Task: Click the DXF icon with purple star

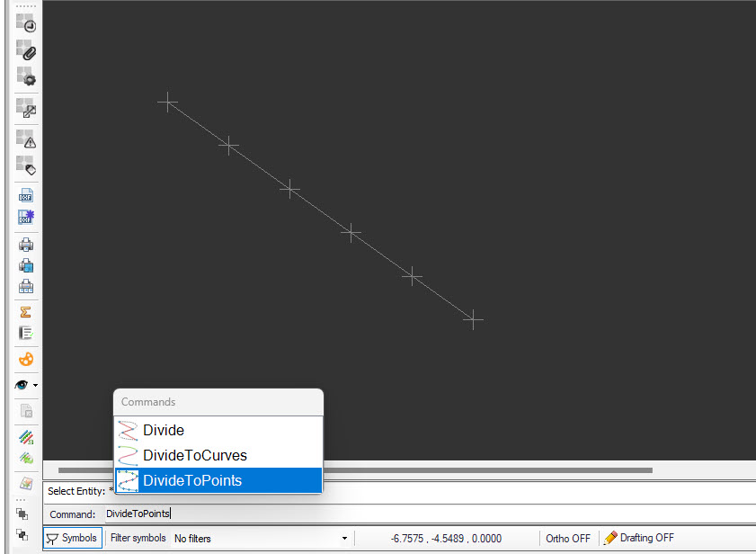Action: [x=26, y=217]
